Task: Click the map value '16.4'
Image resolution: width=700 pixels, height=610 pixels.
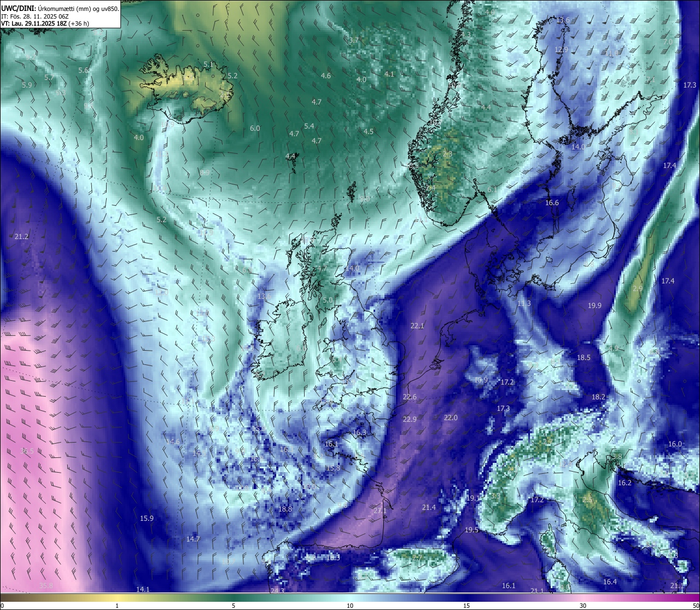Action: click(x=610, y=582)
